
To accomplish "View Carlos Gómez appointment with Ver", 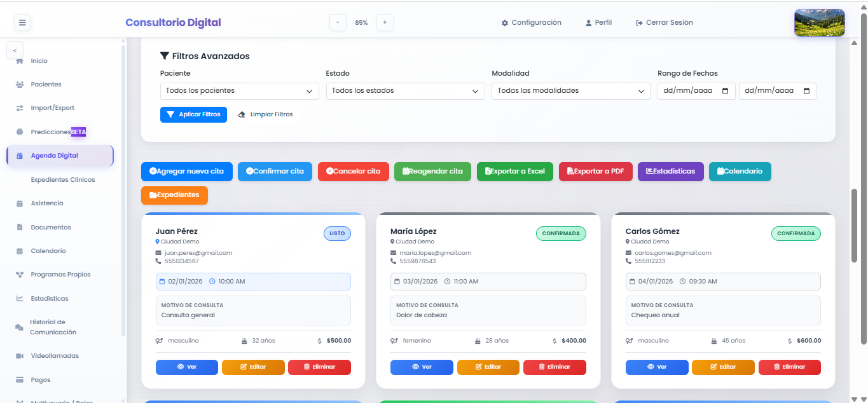I will (x=657, y=367).
